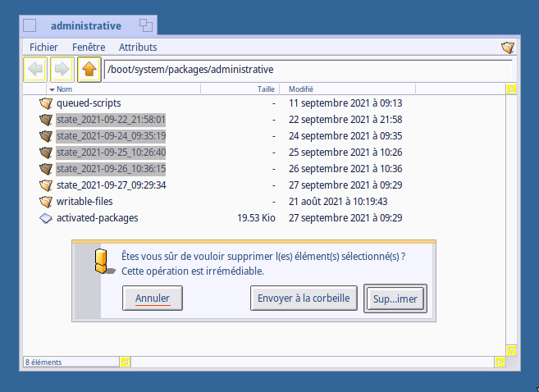Click the 19.53 Kio size value

pos(256,218)
